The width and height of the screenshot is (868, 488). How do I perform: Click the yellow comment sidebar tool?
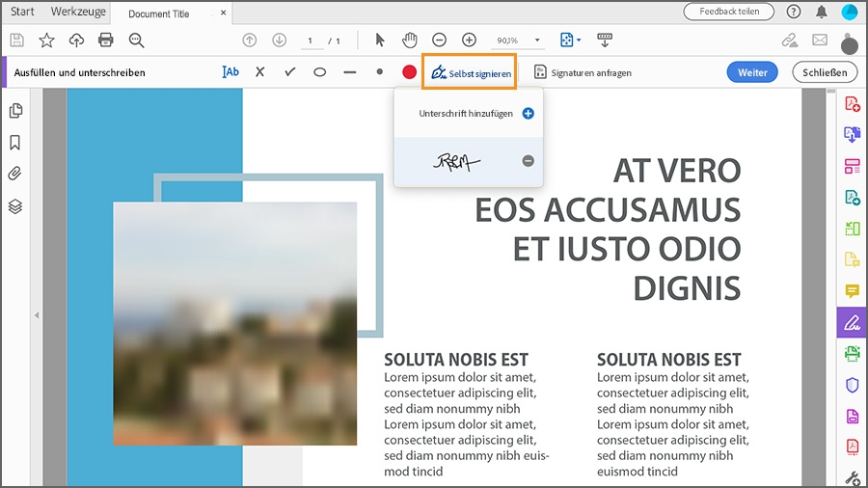coord(852,291)
